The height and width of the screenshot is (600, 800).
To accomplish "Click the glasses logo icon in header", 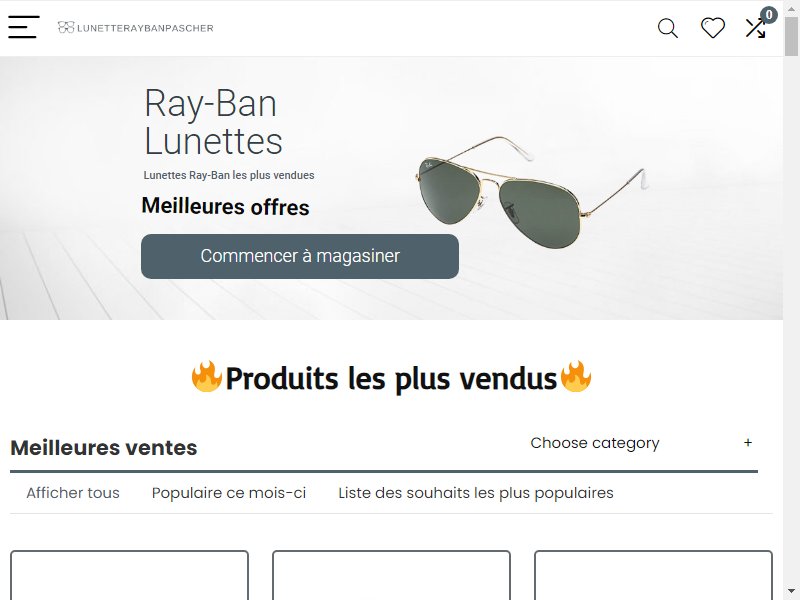I will point(66,27).
